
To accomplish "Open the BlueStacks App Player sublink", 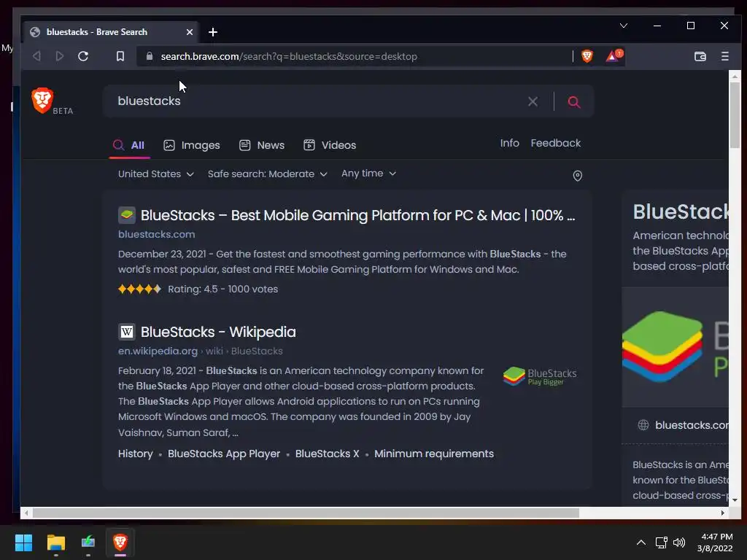I will [x=224, y=454].
